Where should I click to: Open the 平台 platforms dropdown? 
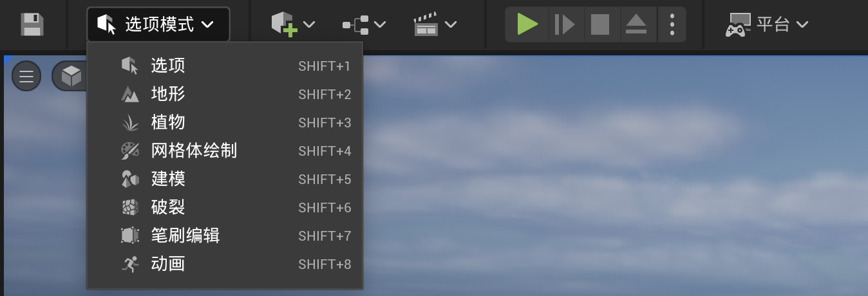coord(766,24)
